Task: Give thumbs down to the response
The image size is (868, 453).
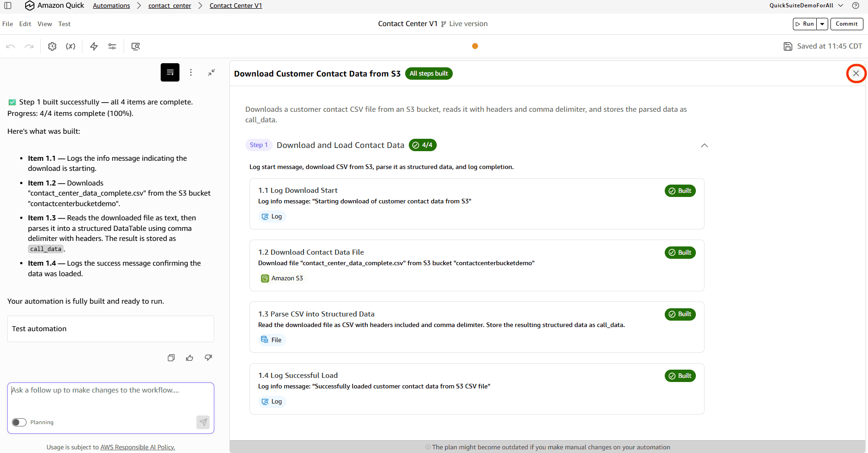Action: (x=208, y=358)
